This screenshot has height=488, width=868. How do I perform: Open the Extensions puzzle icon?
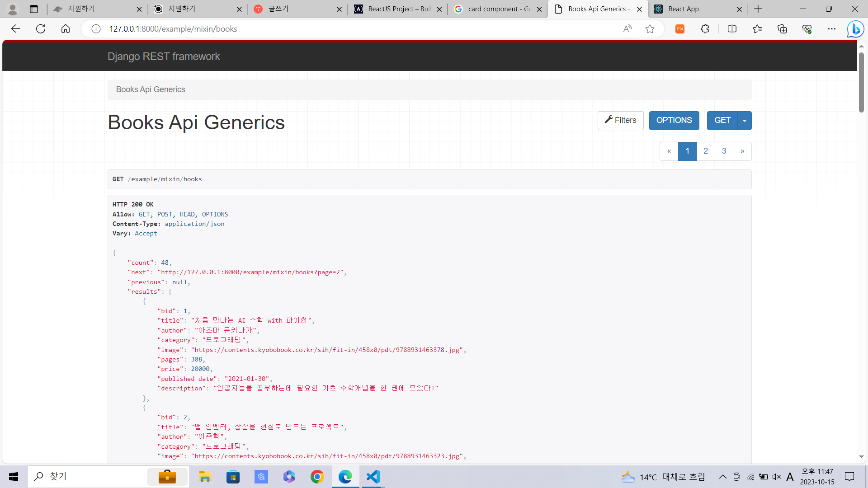tap(705, 29)
